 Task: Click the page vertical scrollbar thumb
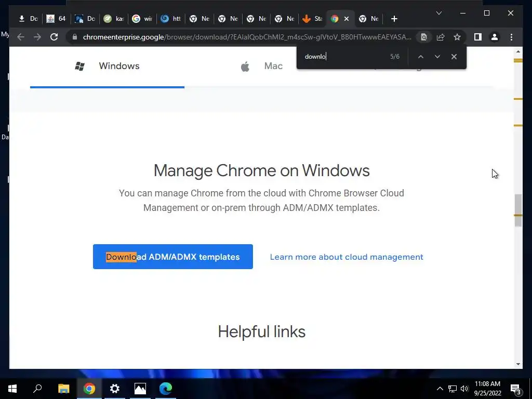(x=518, y=210)
